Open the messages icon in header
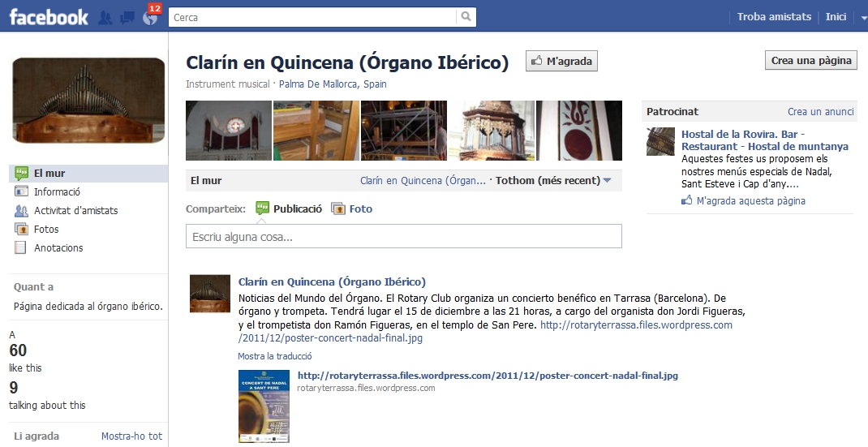 pyautogui.click(x=127, y=17)
